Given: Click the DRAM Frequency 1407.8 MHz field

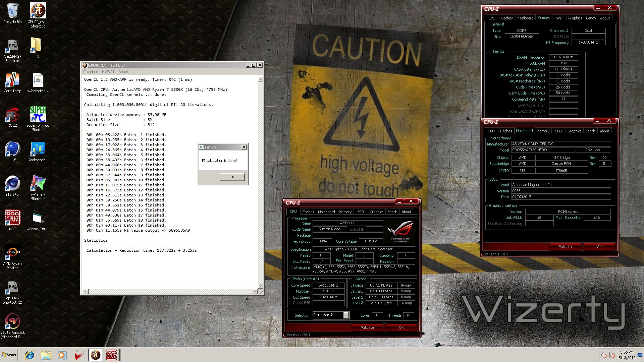Looking at the screenshot, I should tap(563, 57).
